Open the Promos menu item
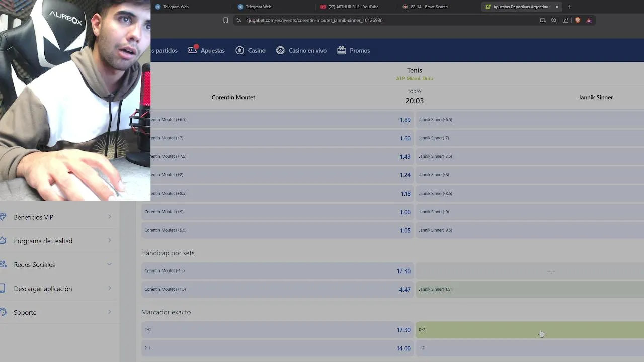Screen dimensions: 644x362 (360, 50)
